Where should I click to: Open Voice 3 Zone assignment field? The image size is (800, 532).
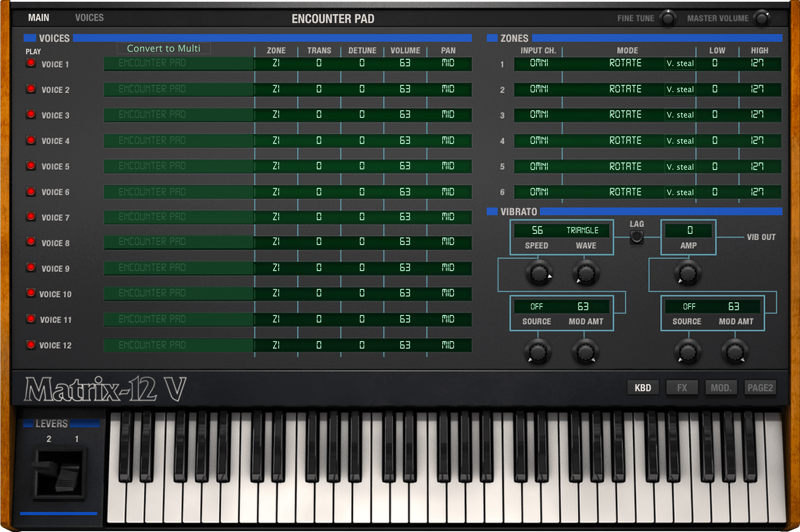[x=276, y=115]
